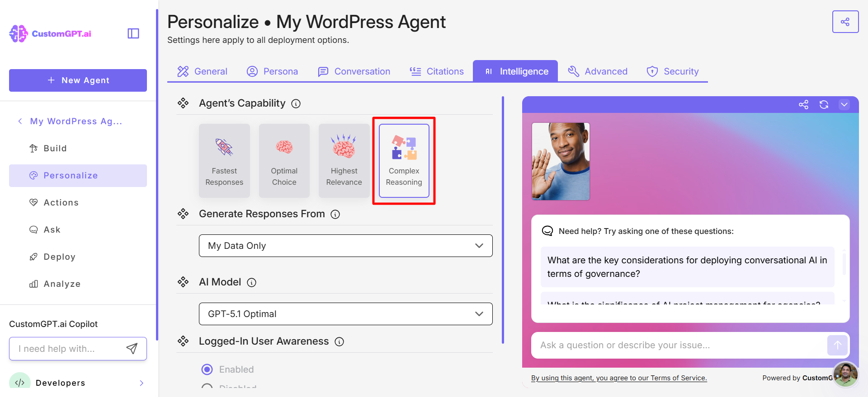Open the My Data Only dropdown

[x=346, y=246]
